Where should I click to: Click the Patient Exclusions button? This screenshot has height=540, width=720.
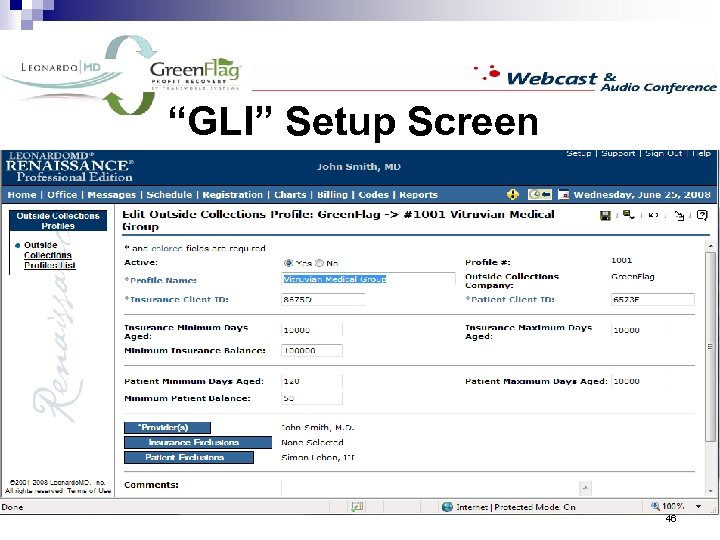tap(189, 457)
